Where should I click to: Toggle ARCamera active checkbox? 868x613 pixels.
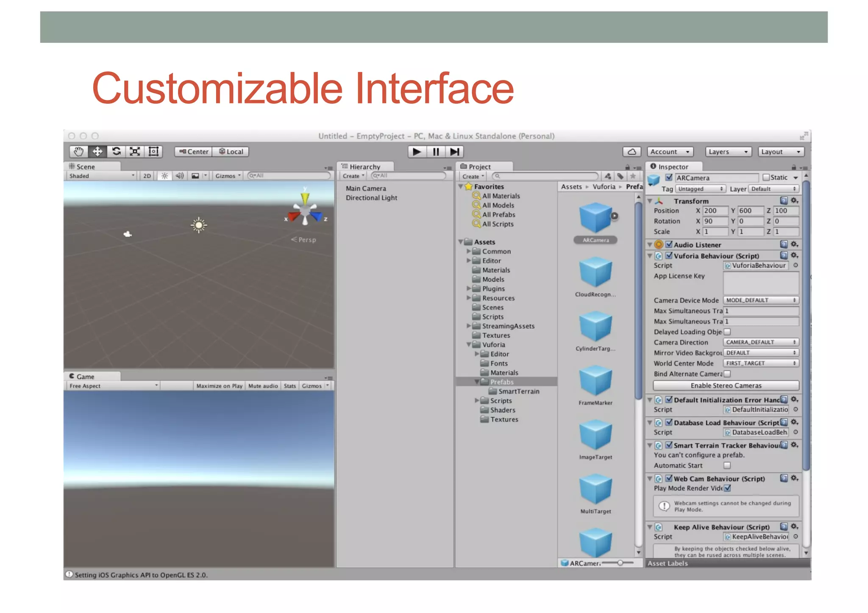(669, 178)
